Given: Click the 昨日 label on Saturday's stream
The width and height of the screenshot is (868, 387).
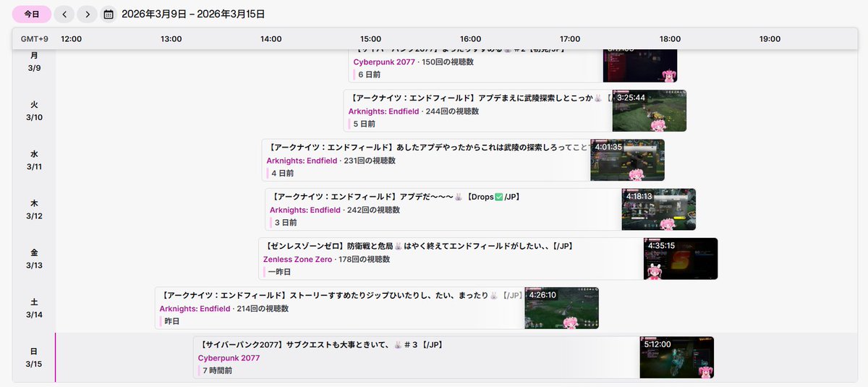Looking at the screenshot, I should (171, 321).
